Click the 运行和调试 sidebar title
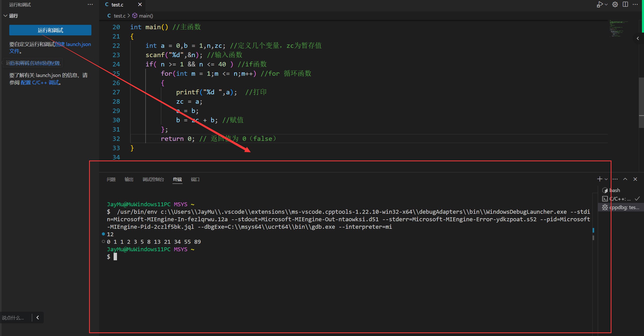 click(x=20, y=5)
